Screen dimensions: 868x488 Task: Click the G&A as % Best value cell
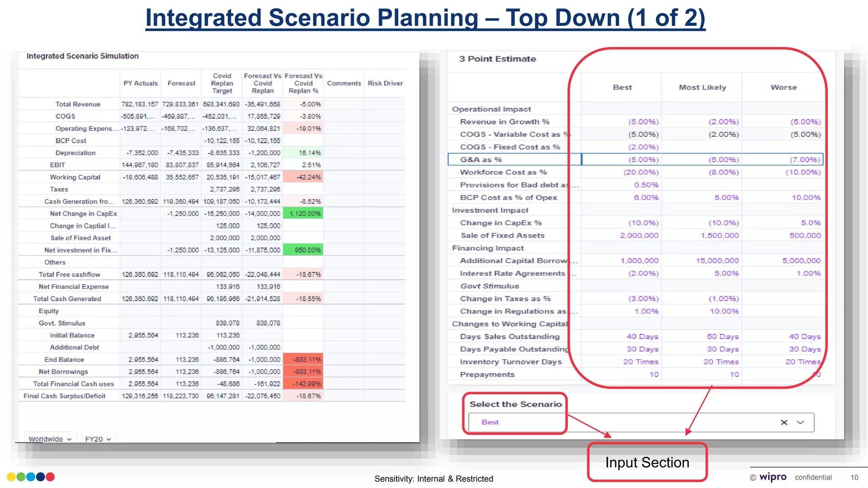coord(621,160)
